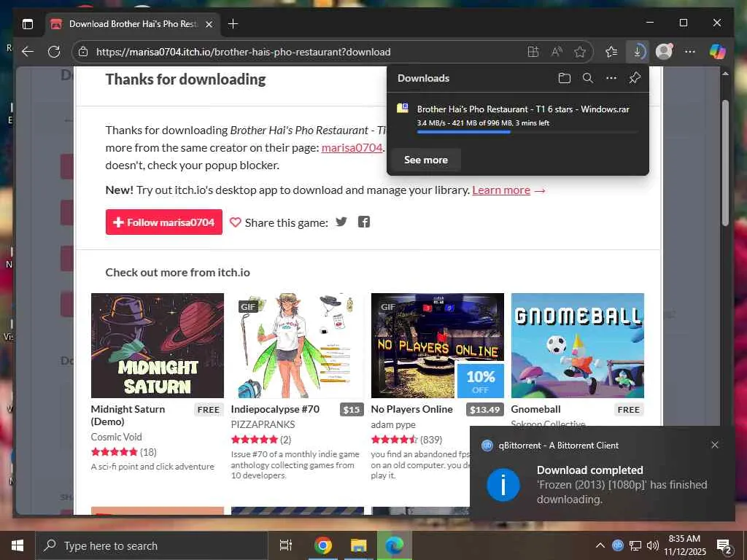
Task: Show hidden tray icons chevron
Action: tap(600, 545)
